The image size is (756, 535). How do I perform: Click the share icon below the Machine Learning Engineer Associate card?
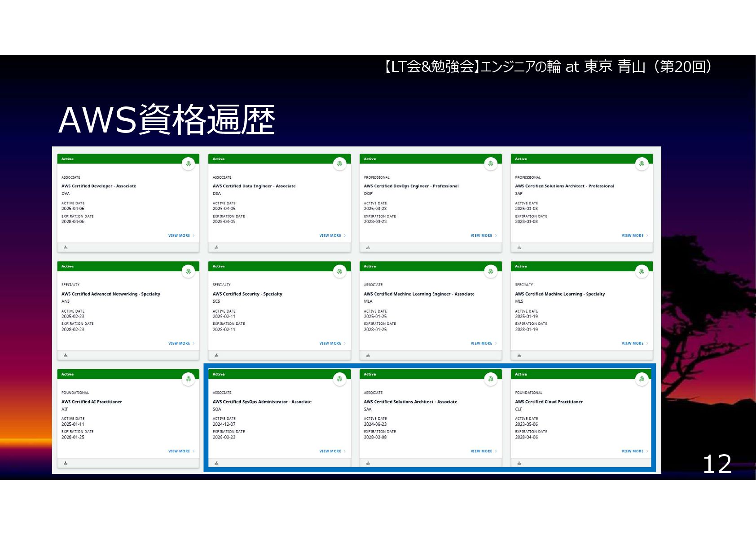click(368, 355)
